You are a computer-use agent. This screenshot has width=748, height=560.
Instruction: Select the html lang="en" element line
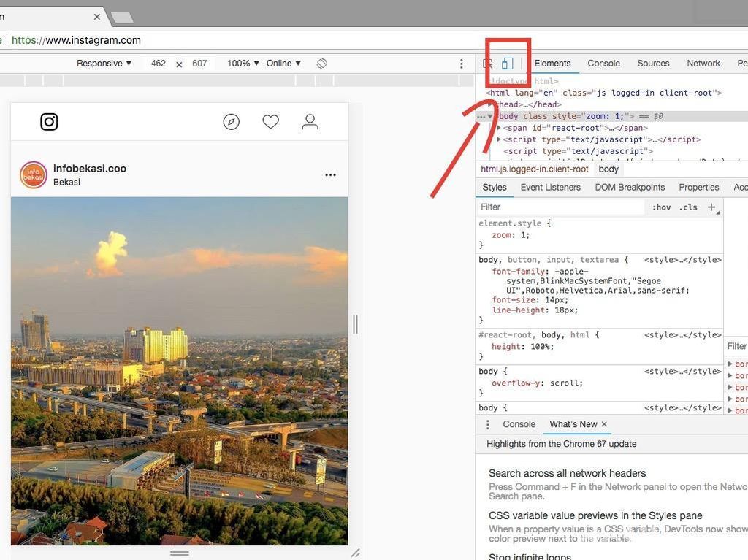pos(604,93)
